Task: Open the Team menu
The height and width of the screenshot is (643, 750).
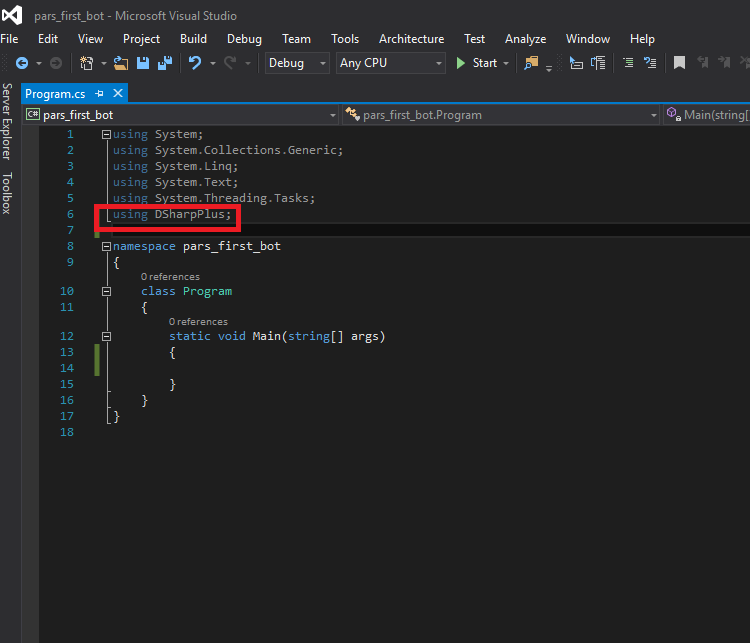Action: pos(296,39)
